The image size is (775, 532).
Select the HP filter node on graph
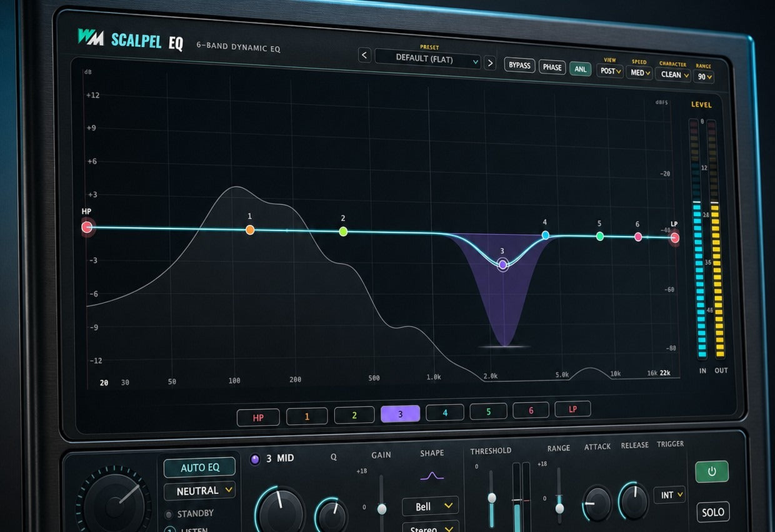(x=87, y=227)
